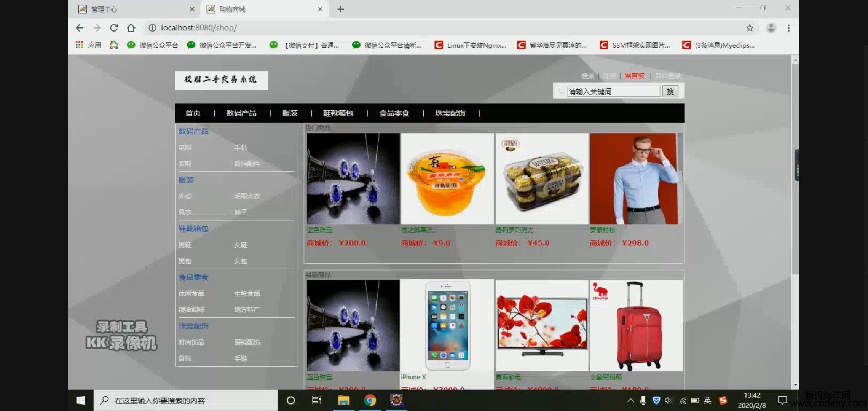Open the 粮油调味 subcategory
Image resolution: width=868 pixels, height=411 pixels.
(191, 309)
